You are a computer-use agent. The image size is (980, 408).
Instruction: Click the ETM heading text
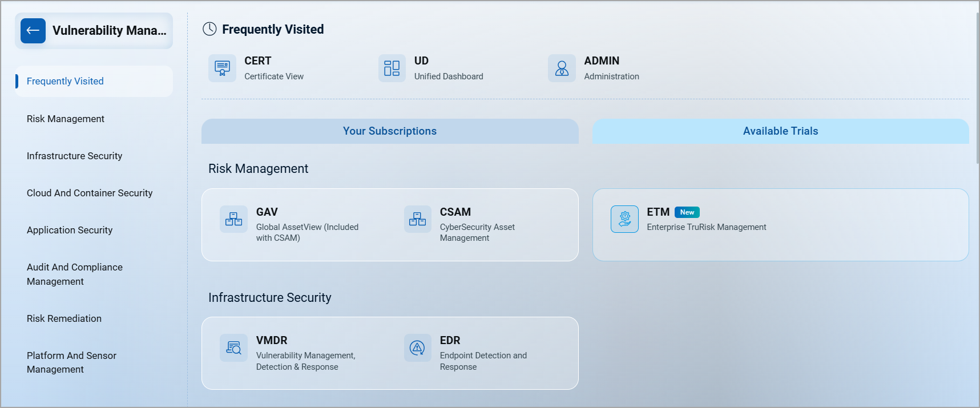point(658,212)
